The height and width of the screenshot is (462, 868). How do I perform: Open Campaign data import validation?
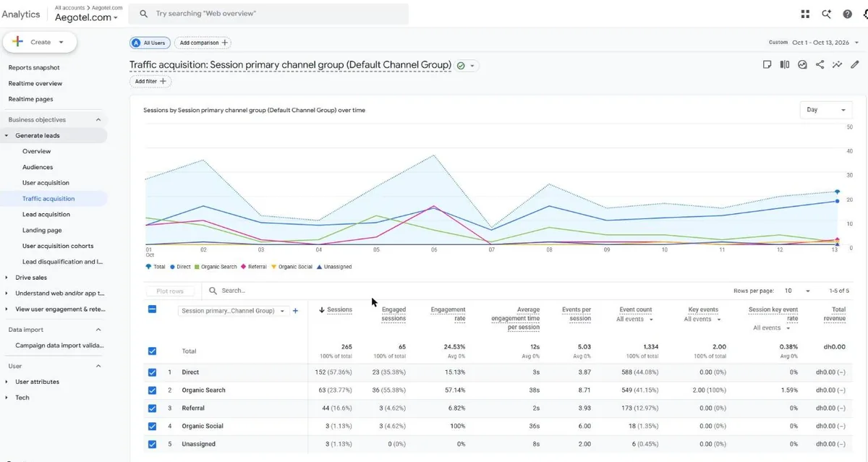[x=59, y=346]
